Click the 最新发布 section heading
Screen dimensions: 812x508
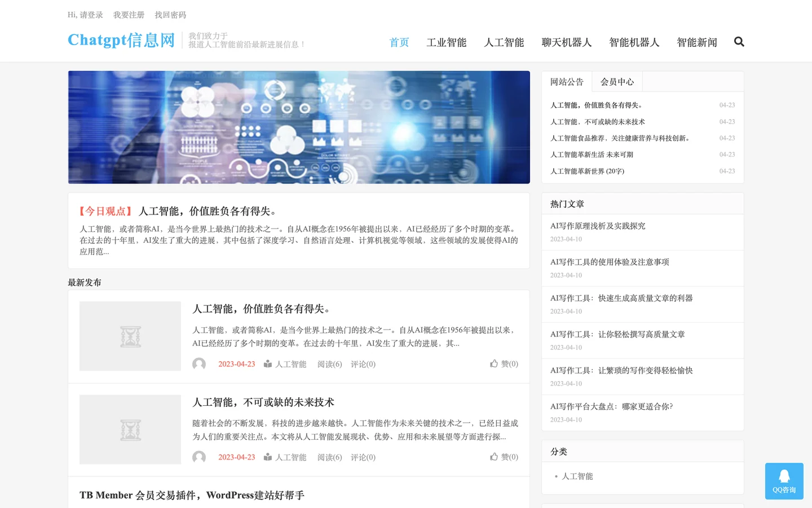click(x=85, y=282)
